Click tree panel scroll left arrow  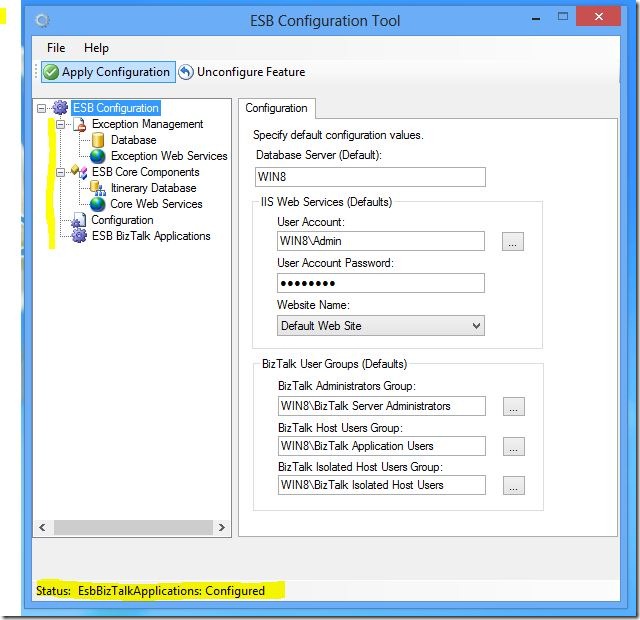click(x=42, y=527)
